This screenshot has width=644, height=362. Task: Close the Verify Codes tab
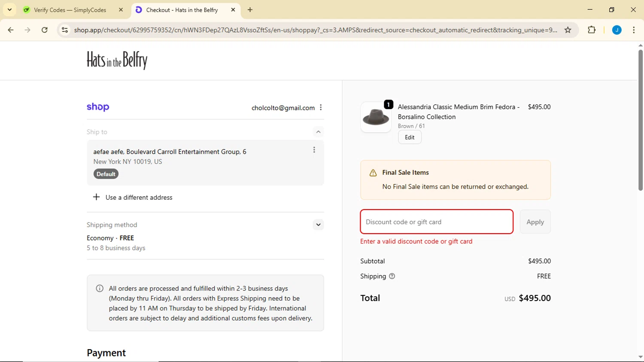pos(121,10)
